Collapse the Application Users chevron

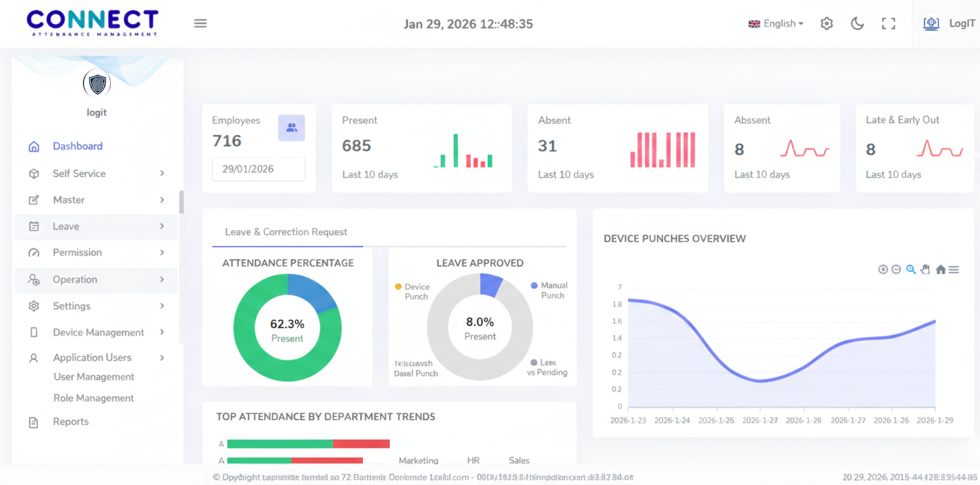[162, 358]
